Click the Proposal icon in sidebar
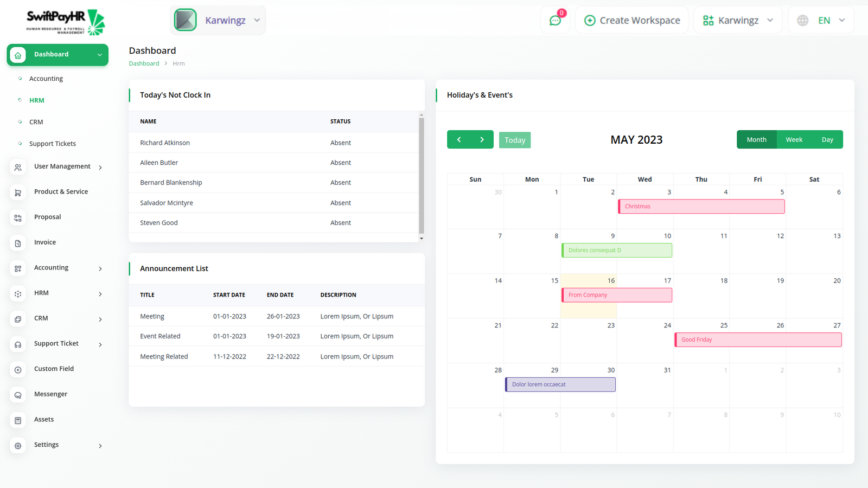The height and width of the screenshot is (488, 868). (18, 218)
